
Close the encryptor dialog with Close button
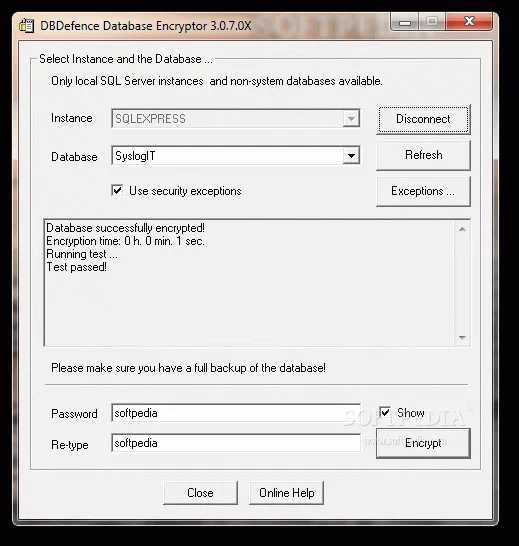200,493
